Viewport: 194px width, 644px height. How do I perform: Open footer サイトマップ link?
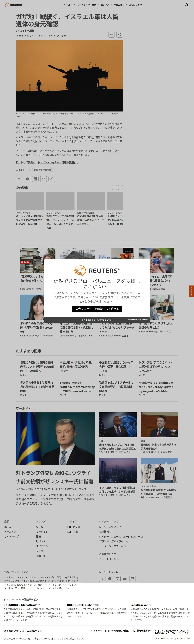11,536
